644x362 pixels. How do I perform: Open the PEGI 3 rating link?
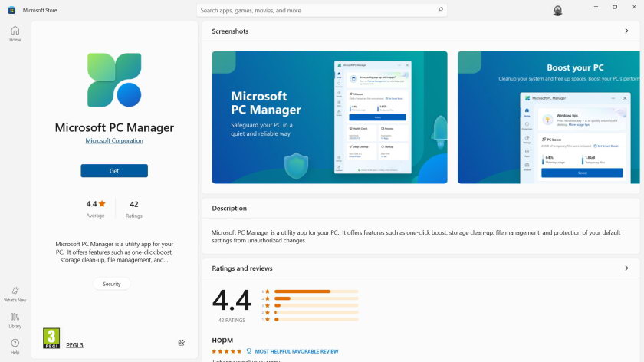(75, 344)
